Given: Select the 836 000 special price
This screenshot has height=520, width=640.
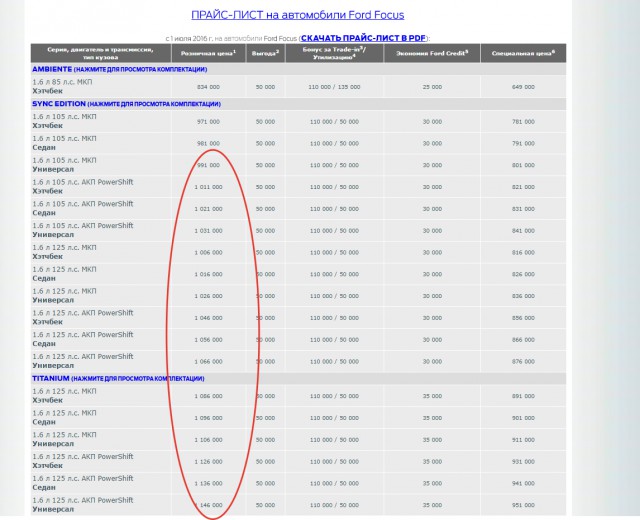Looking at the screenshot, I should (523, 296).
